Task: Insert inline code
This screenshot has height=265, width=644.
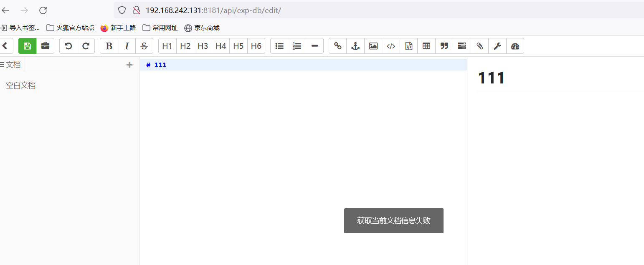Action: pyautogui.click(x=391, y=46)
